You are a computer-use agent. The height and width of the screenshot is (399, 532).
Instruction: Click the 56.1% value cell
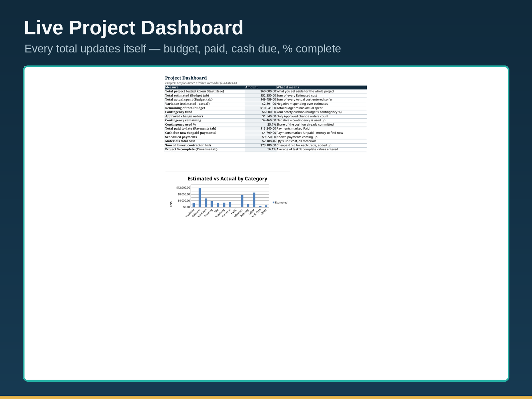260,149
